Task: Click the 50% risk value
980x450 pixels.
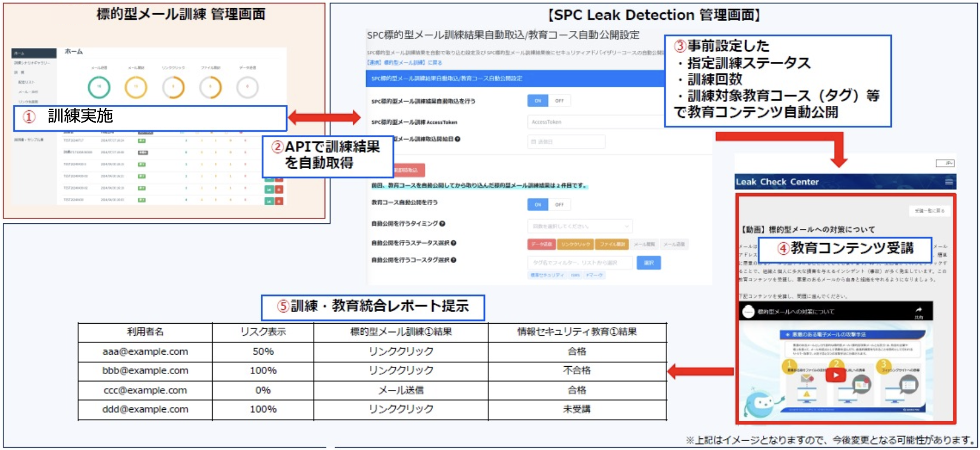Action: 263,352
